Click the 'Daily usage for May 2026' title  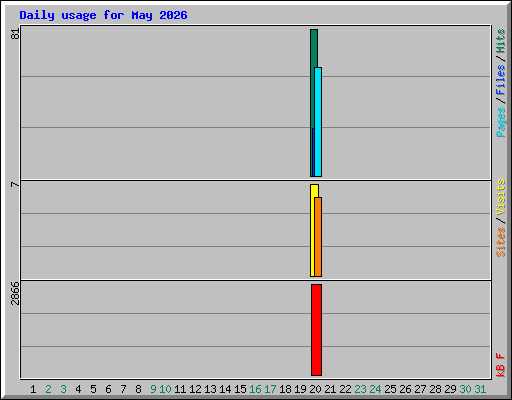103,15
